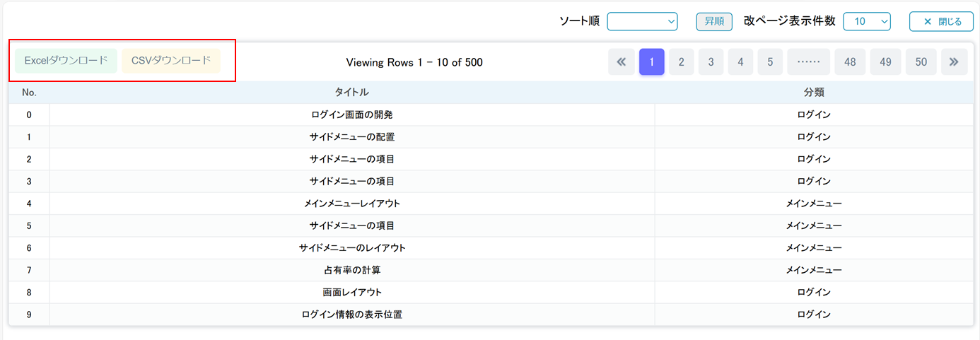Viewport: 980px width, 340px height.
Task: Click the タイトル column header
Action: click(351, 93)
